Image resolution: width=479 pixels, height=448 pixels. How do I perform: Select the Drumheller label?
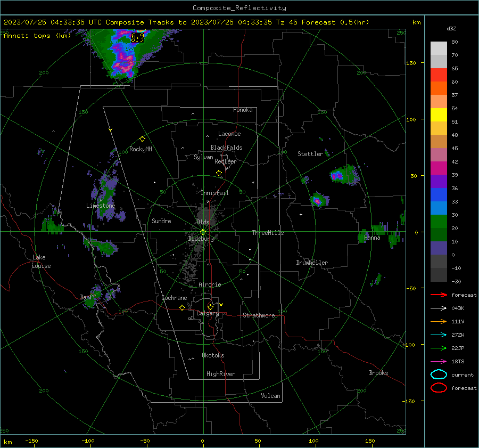click(312, 263)
